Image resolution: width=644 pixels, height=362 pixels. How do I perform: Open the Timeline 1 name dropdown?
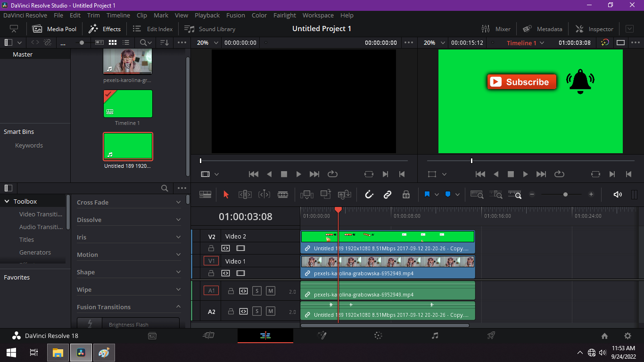tap(542, 42)
